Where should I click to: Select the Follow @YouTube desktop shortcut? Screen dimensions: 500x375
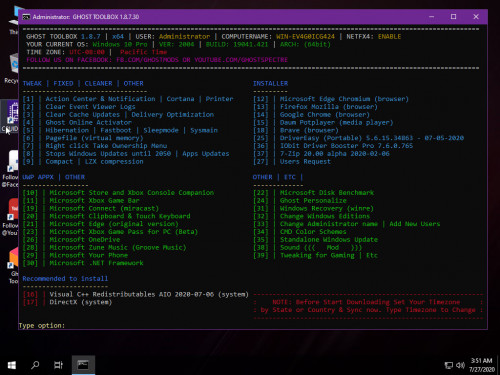pos(11,217)
